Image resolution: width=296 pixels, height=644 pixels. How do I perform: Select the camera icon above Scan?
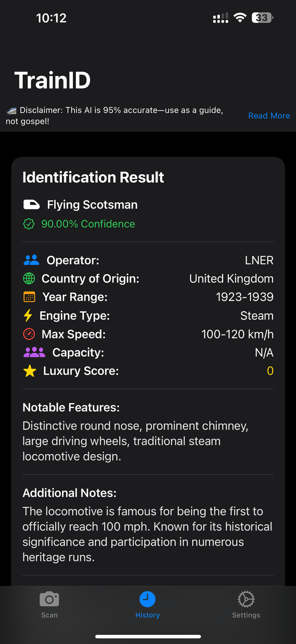(x=49, y=598)
